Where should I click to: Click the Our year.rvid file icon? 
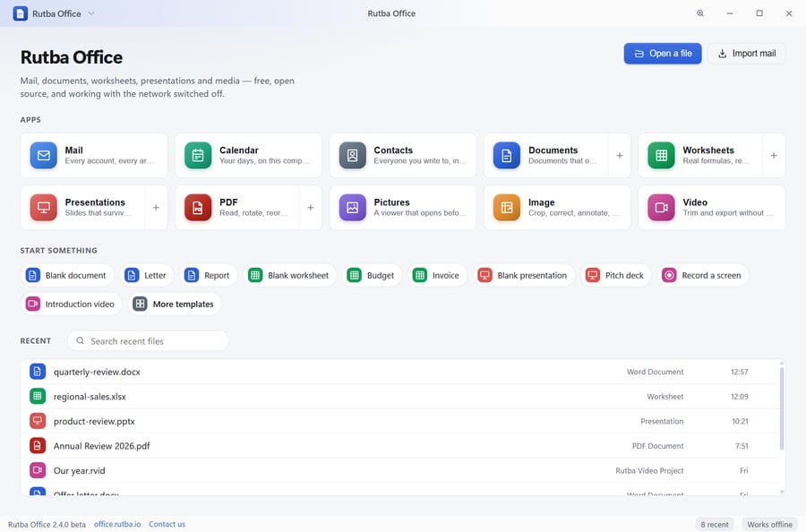(x=38, y=470)
